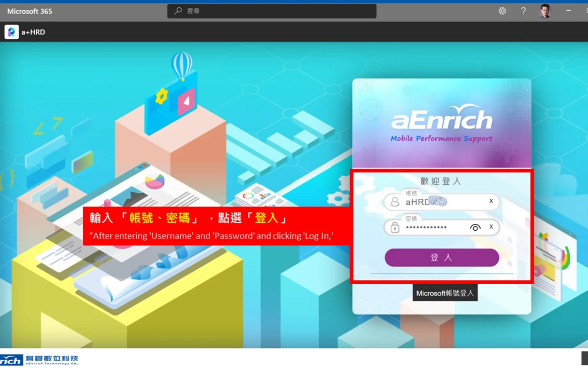Click the a+HRD app logo icon
The image size is (588, 368).
click(12, 32)
